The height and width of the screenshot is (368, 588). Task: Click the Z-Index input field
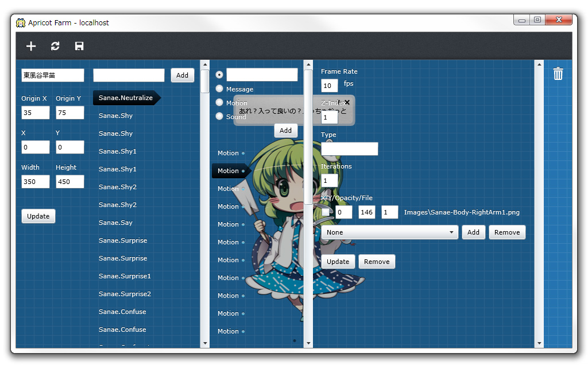329,117
